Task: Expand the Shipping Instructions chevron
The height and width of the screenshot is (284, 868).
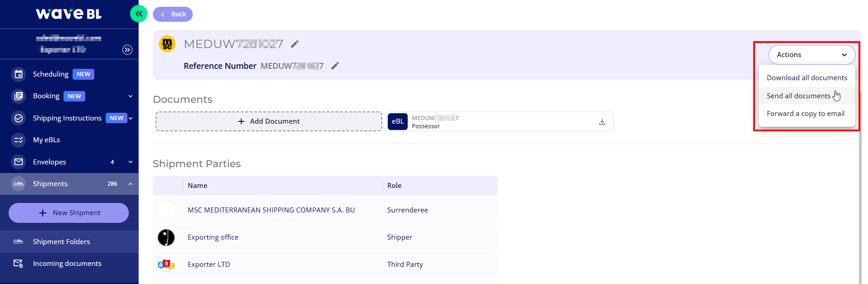Action: (x=131, y=118)
